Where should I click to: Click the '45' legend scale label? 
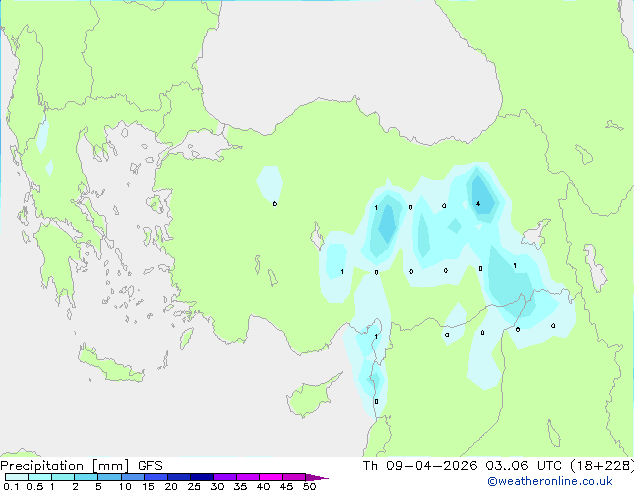click(x=286, y=486)
